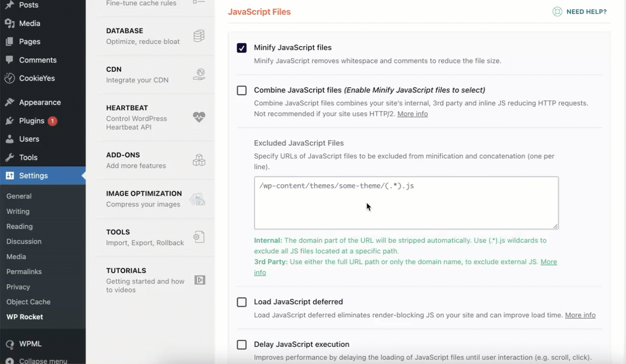Open the Database section stack icon

click(199, 36)
